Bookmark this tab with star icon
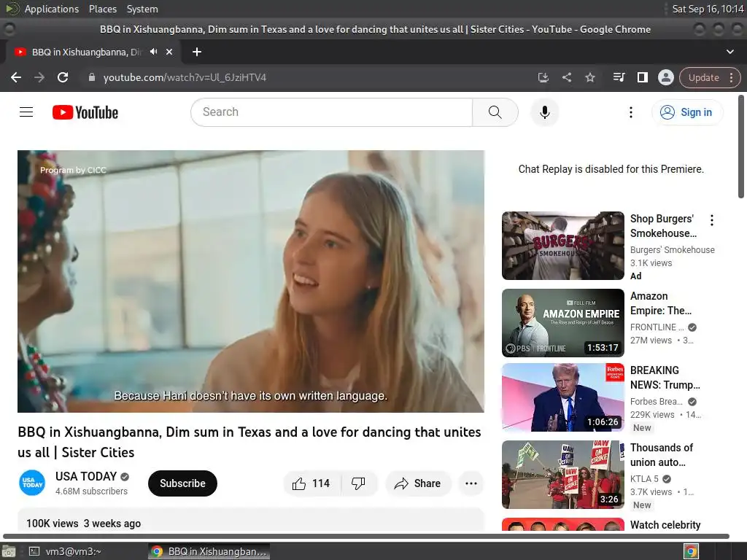 589,77
